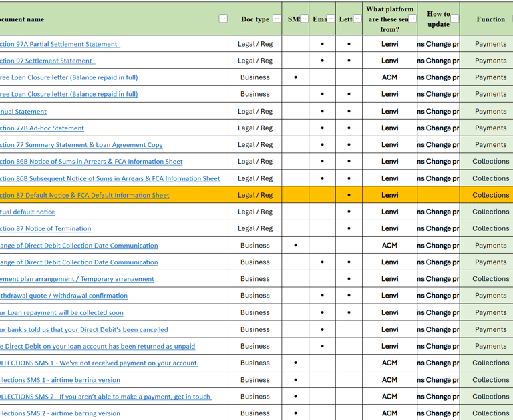The image size is (513, 420).
Task: Open the Section 97 Settlement Statement link
Action: tap(47, 61)
